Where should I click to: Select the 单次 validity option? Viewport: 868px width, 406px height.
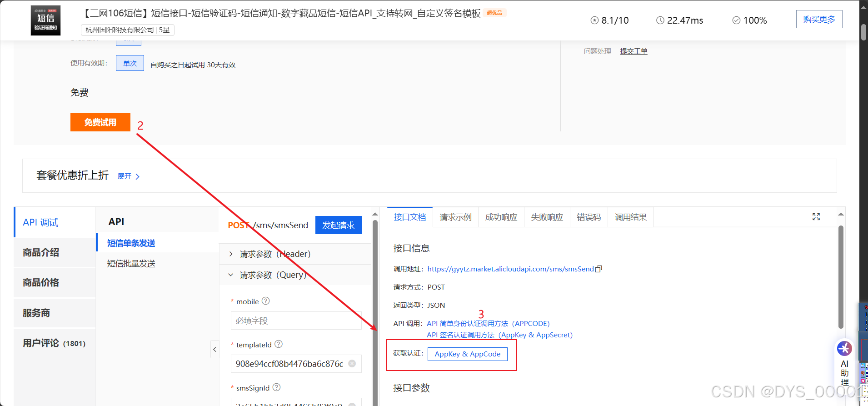[130, 63]
